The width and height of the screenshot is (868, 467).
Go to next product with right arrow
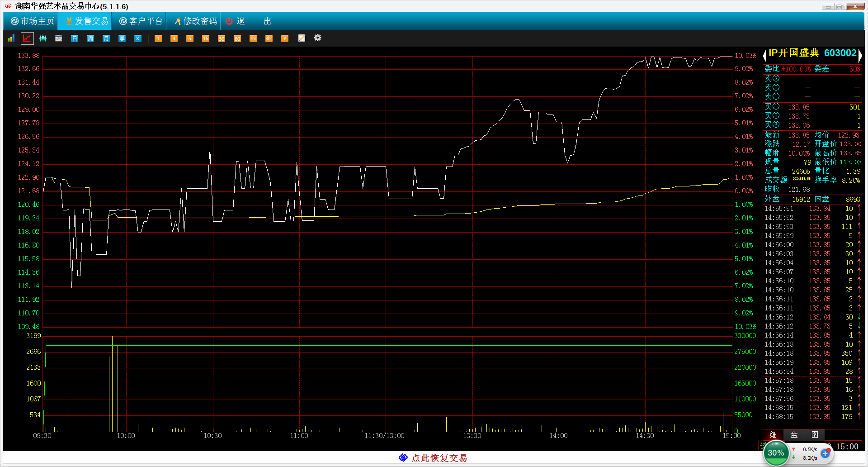(860, 55)
